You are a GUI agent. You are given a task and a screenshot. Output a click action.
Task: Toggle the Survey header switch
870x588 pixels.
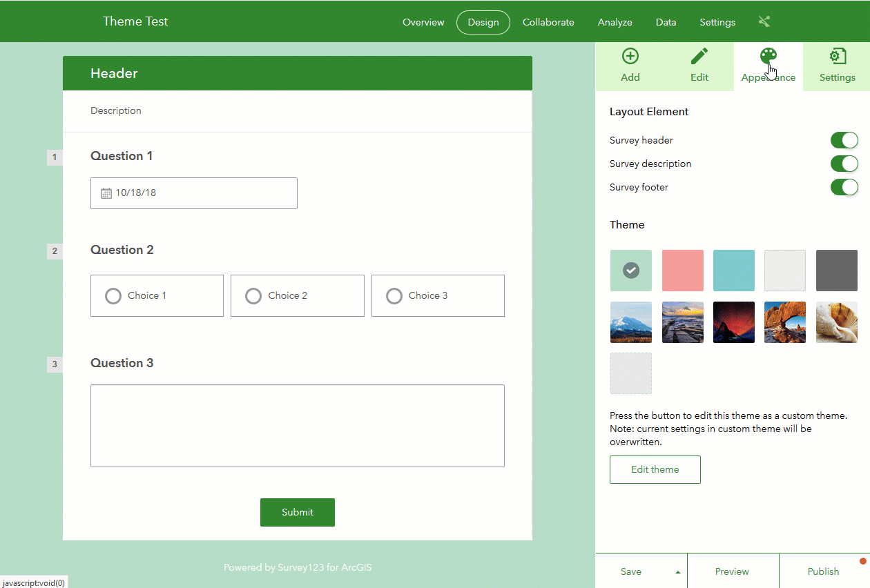[x=844, y=140]
